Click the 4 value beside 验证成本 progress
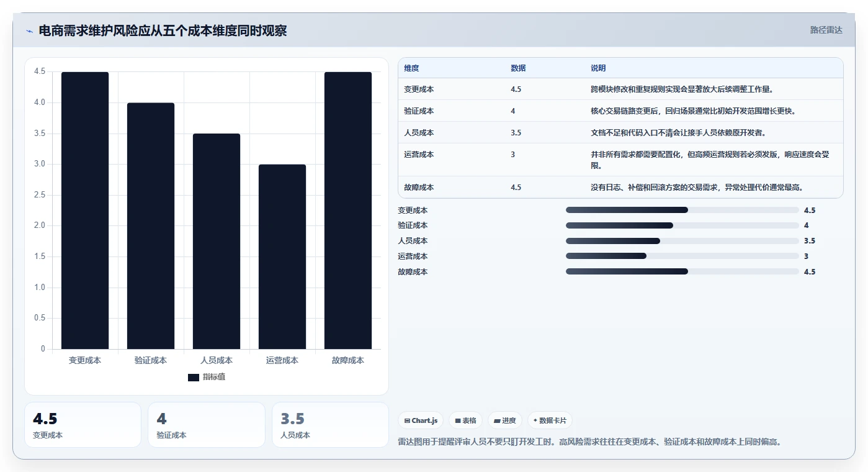Image resolution: width=868 pixels, height=472 pixels. pos(806,225)
